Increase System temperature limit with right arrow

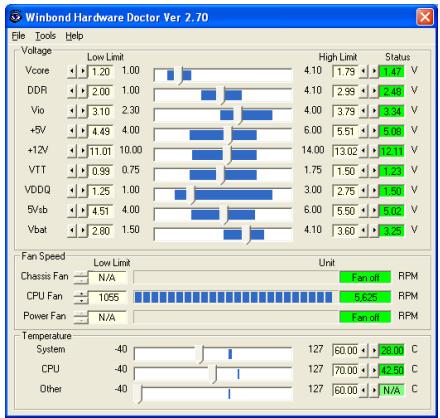point(374,350)
